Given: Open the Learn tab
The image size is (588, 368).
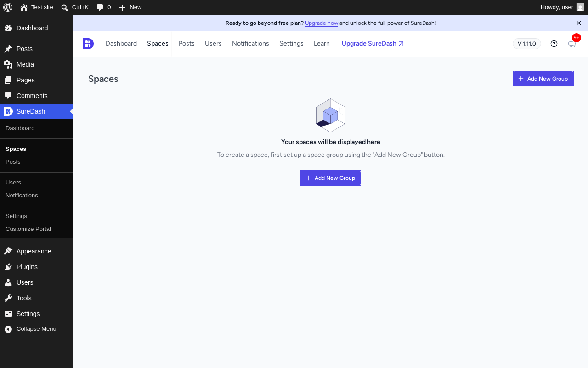Looking at the screenshot, I should point(322,44).
